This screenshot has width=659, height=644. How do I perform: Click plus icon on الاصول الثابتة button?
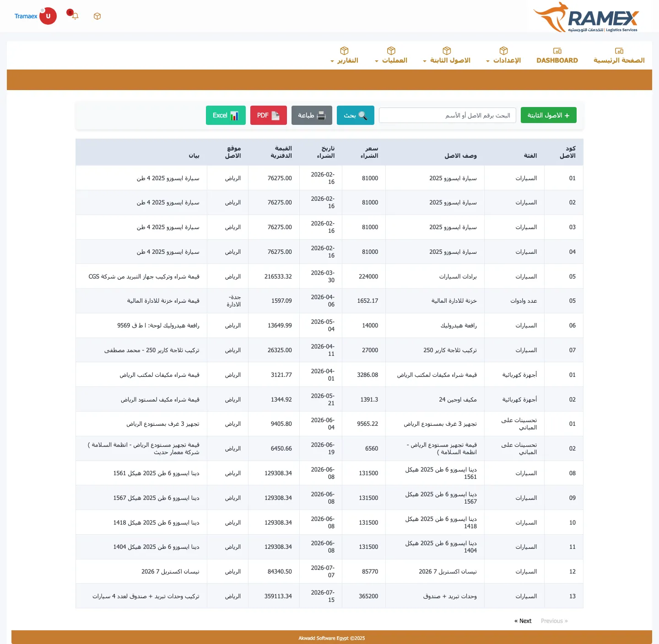tap(567, 115)
